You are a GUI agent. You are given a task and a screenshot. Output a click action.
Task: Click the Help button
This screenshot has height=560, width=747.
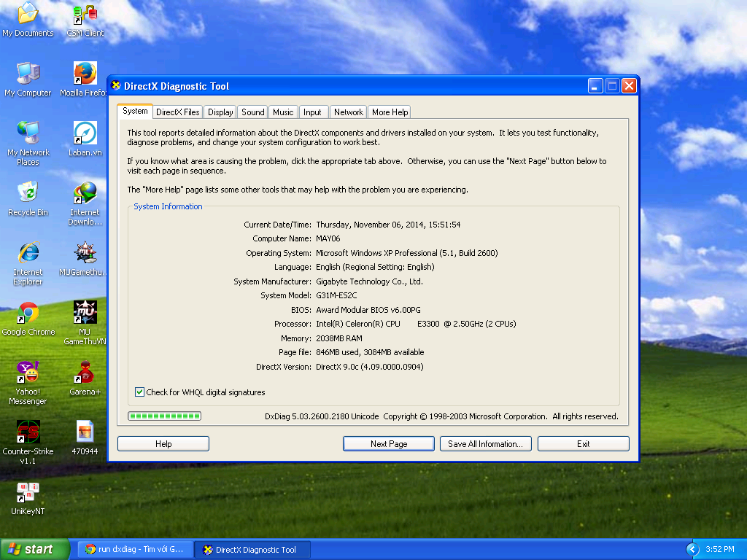[x=163, y=444]
